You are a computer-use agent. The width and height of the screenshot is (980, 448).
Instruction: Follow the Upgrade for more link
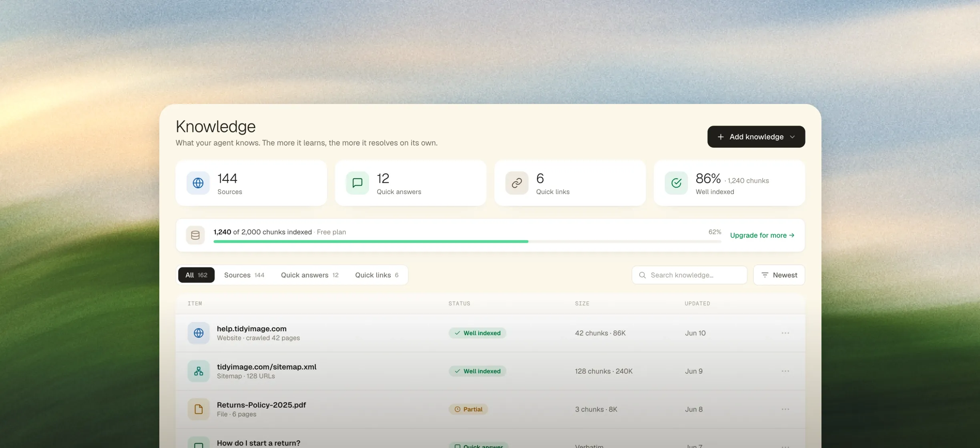click(762, 235)
